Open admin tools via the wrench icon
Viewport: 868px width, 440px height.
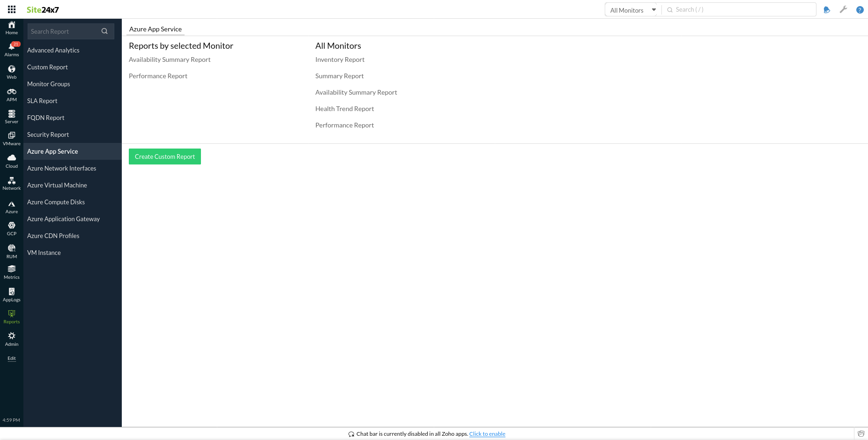(x=843, y=9)
